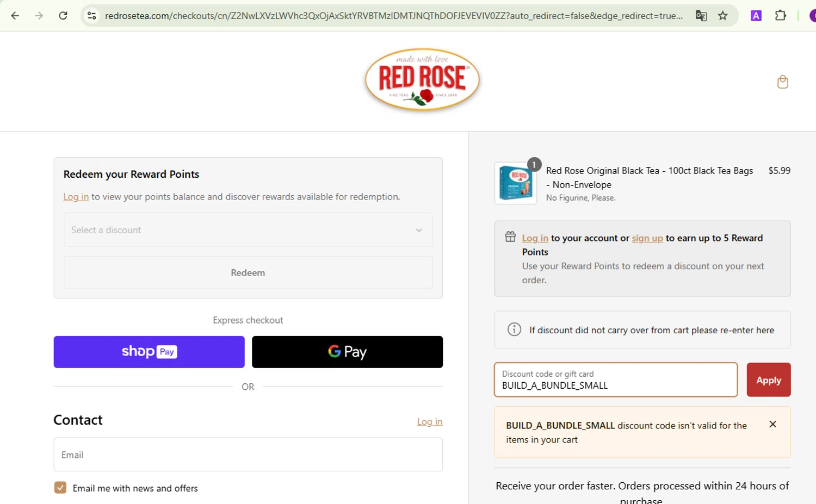The width and height of the screenshot is (816, 504).
Task: Click the gift icon in rewards box
Action: 510,237
